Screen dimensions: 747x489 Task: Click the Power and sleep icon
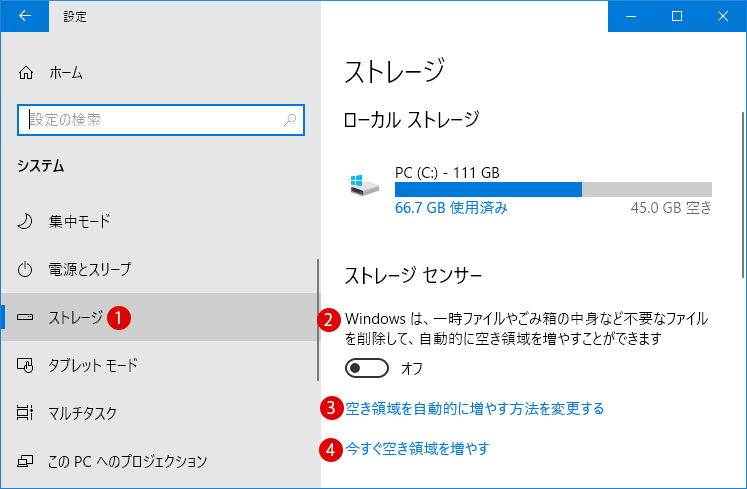click(x=25, y=269)
